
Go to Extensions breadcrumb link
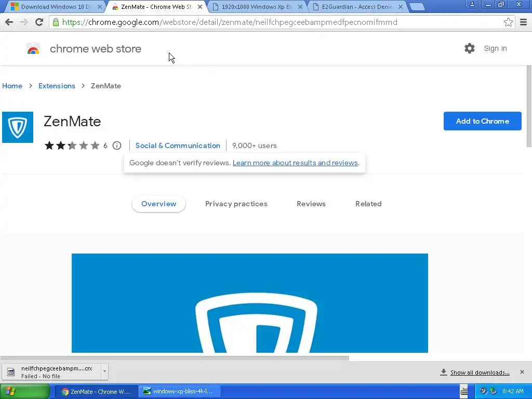pos(57,86)
